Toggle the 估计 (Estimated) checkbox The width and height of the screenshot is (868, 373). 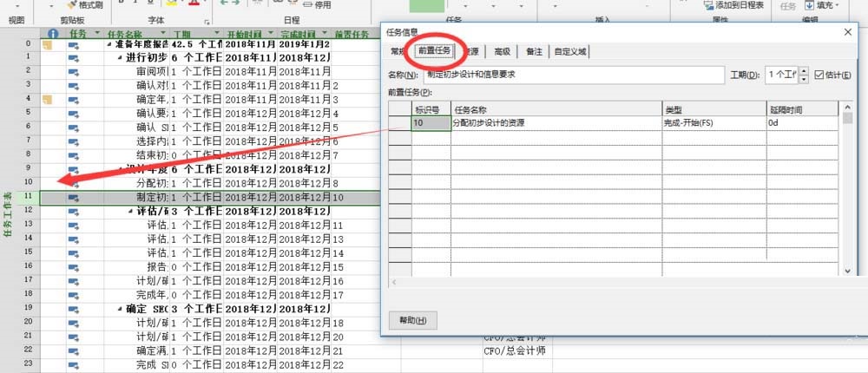point(819,75)
